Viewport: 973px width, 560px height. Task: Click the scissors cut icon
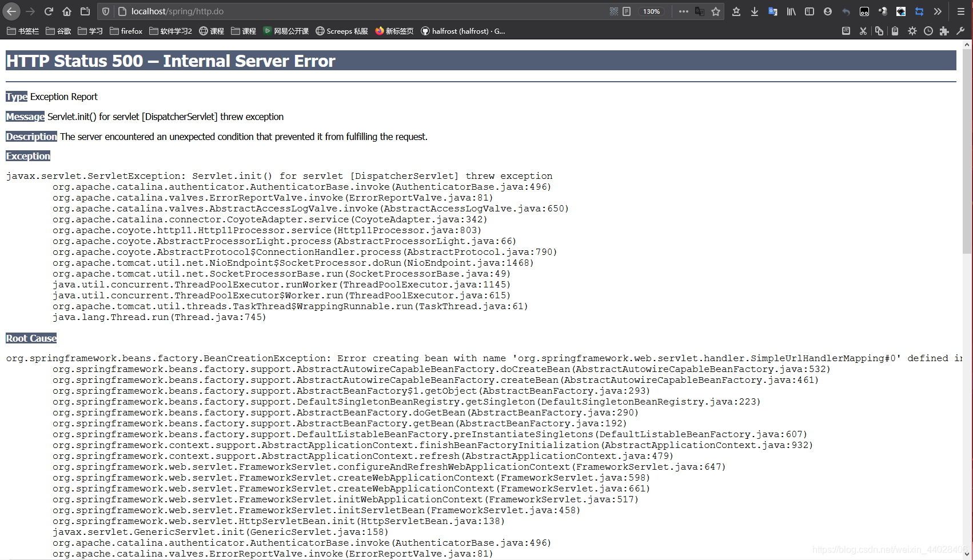pos(863,31)
